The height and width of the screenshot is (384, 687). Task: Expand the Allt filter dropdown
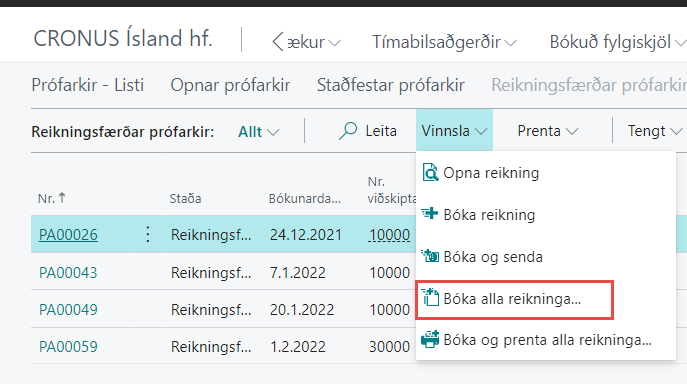point(259,132)
